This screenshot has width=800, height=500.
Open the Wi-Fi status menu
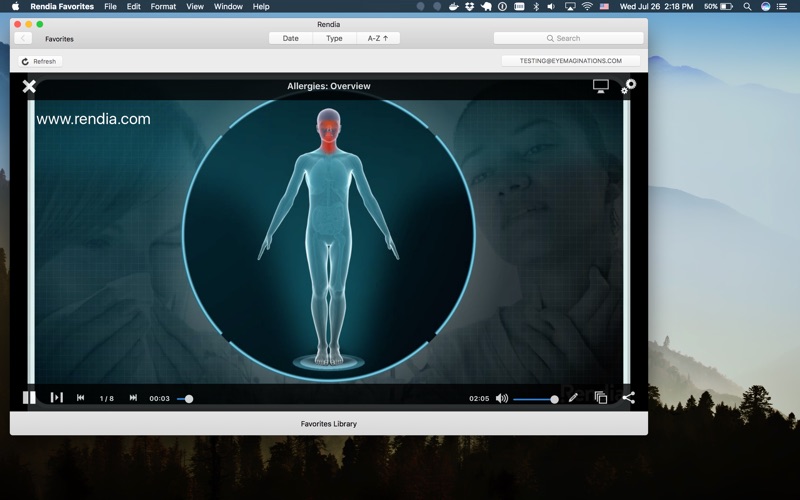pyautogui.click(x=587, y=7)
